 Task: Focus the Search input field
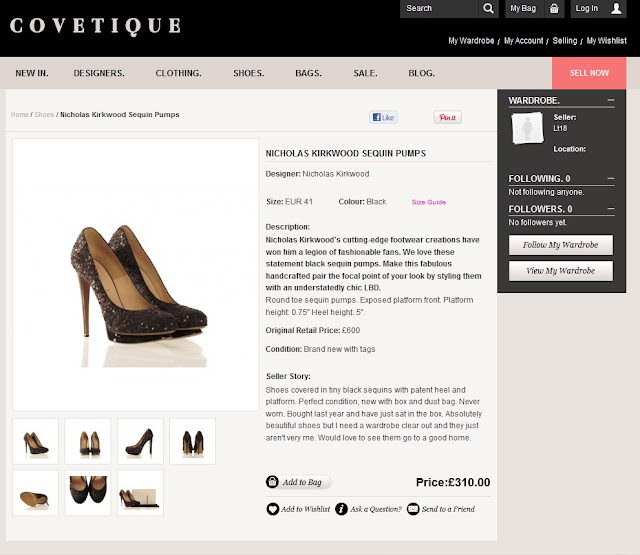[439, 8]
